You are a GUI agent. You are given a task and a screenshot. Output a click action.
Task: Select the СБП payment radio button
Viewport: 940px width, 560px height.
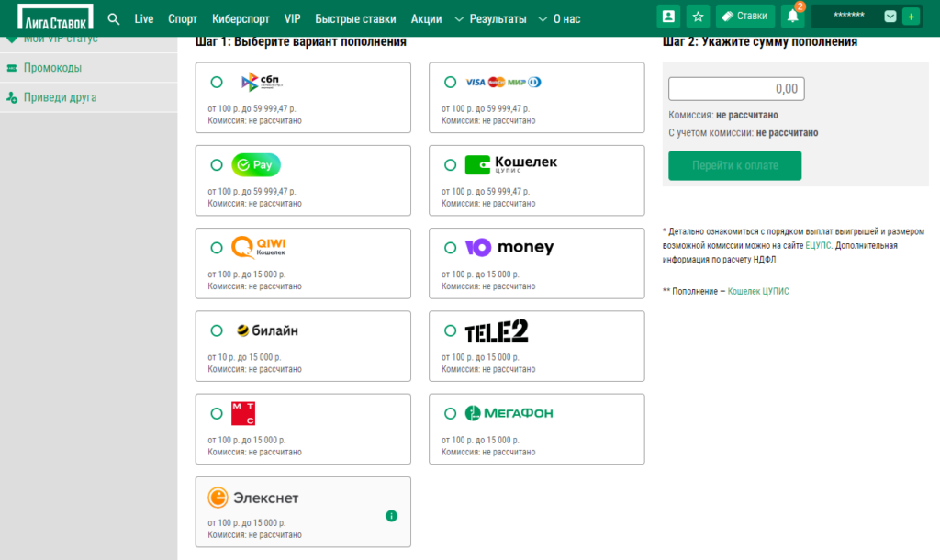click(217, 82)
